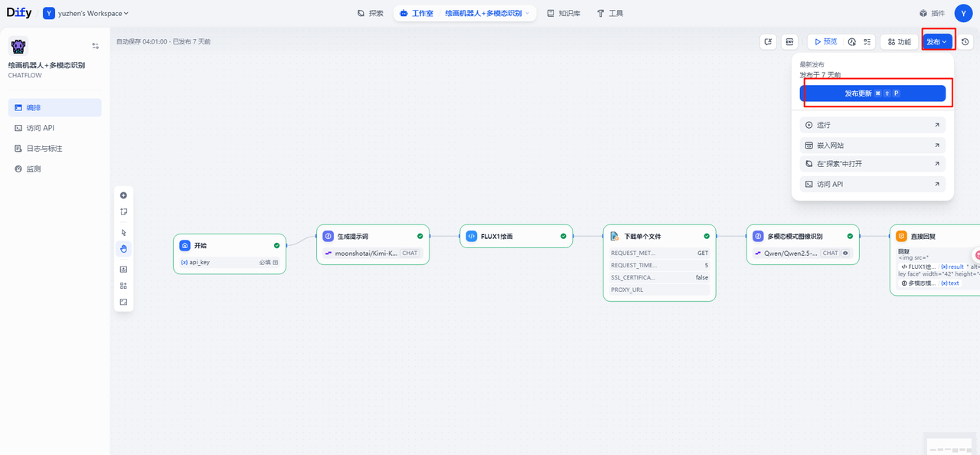980x455 pixels.
Task: Toggle app info settings in sidebar
Action: [x=95, y=46]
